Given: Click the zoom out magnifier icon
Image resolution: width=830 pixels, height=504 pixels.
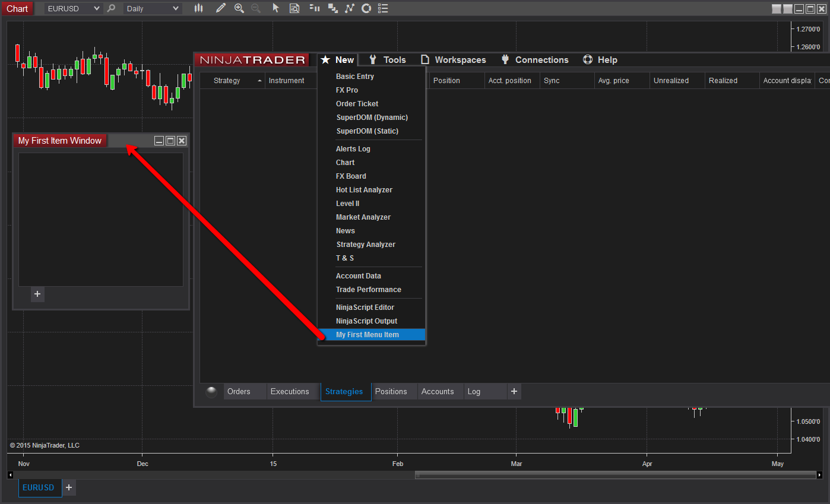Looking at the screenshot, I should [x=256, y=8].
